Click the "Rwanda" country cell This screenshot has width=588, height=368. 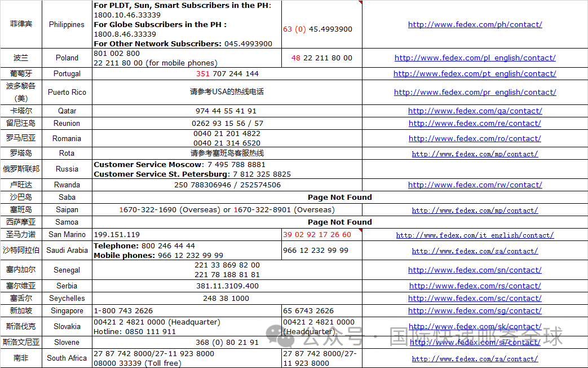click(x=67, y=185)
